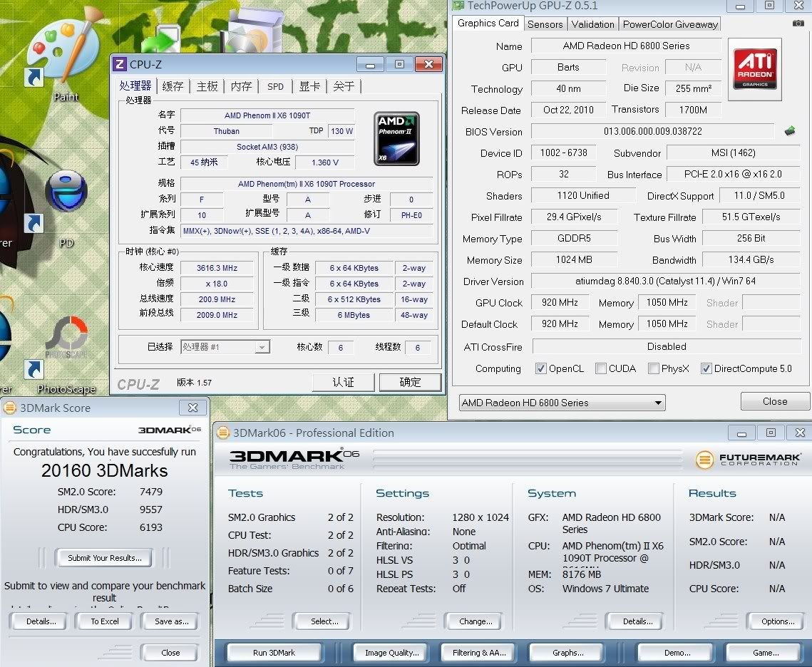812x667 pixels.
Task: Click the 核心速度 3616.3 MHz value in CPU-Z
Action: (x=217, y=268)
